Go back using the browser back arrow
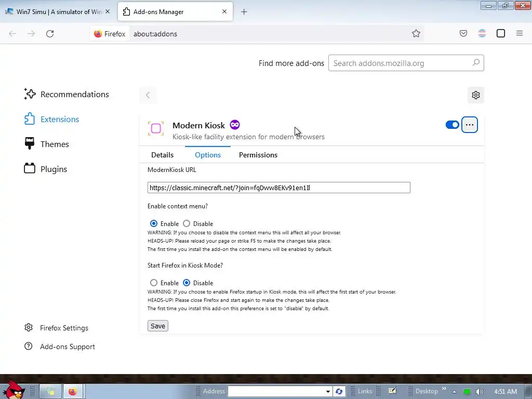The image size is (532, 399). click(x=12, y=34)
